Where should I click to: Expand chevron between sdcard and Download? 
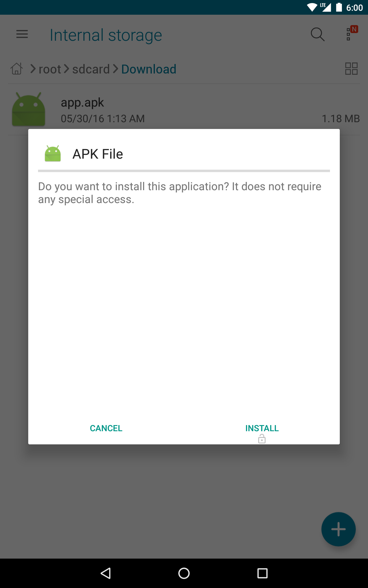(x=116, y=69)
